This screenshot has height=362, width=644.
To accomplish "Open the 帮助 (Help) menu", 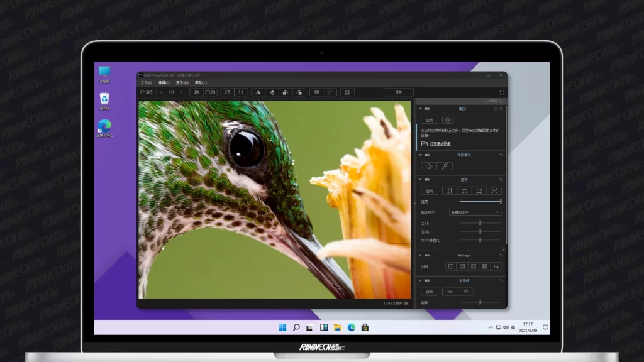I will 201,82.
